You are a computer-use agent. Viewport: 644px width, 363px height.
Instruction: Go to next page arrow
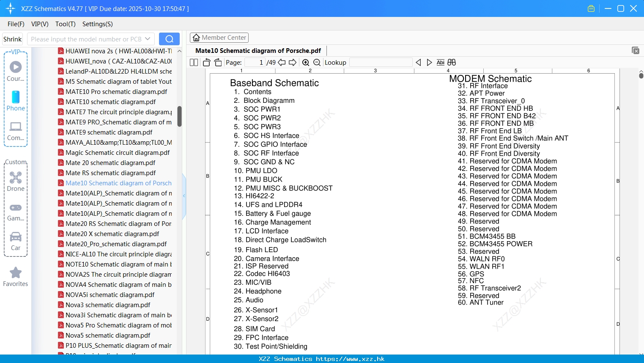(x=293, y=63)
